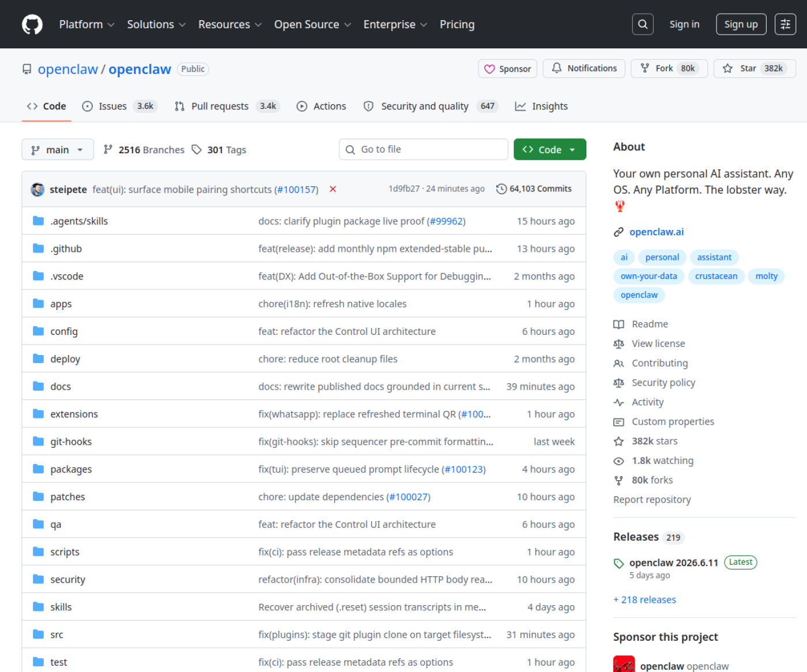Click the people icon next to Contributing
807x672 pixels.
click(619, 364)
